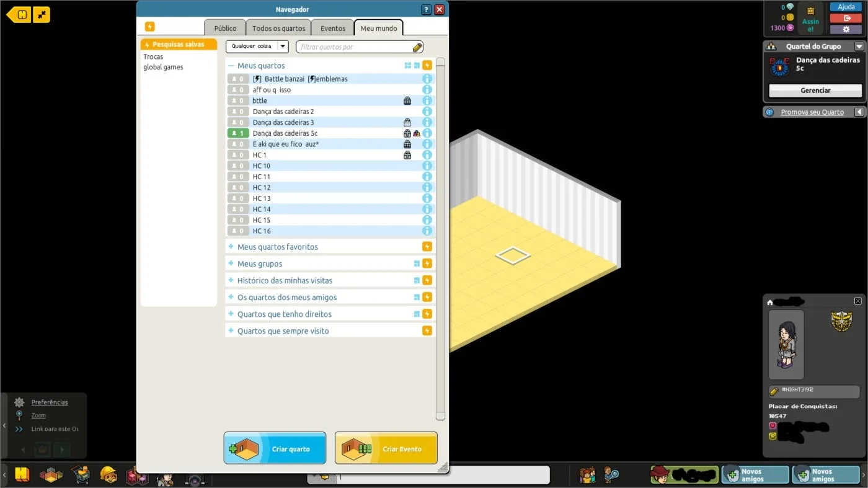Switch Meus quartos to thumbnail grid view
868x488 pixels.
click(408, 65)
